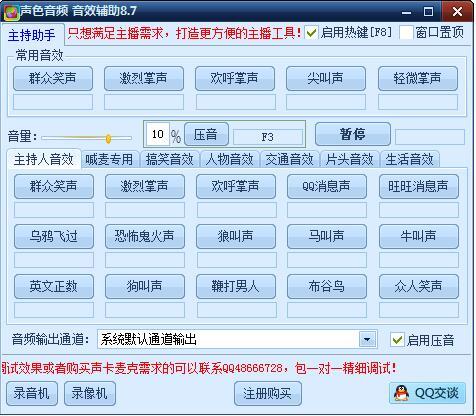Click the 暂停 pause button
476x416 pixels.
coord(353,134)
